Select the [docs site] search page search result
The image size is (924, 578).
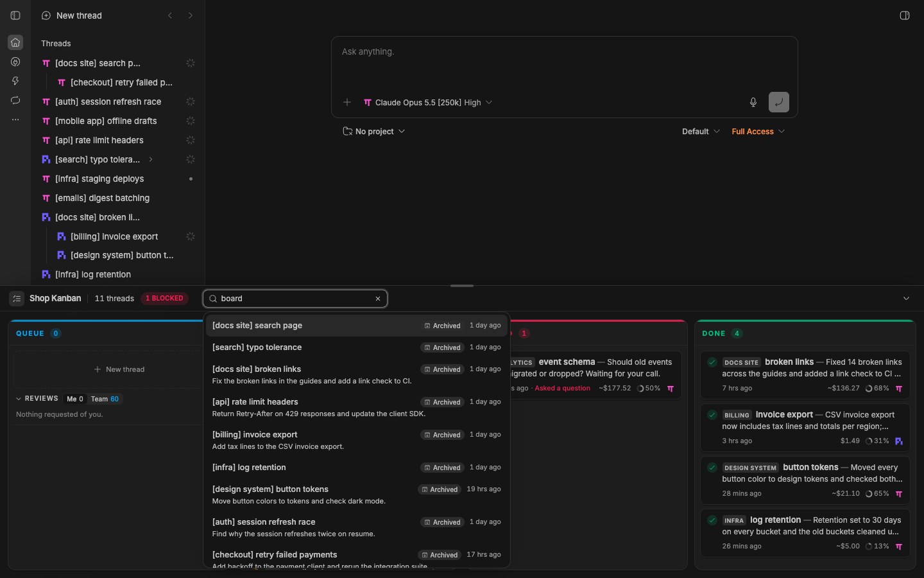pyautogui.click(x=357, y=326)
